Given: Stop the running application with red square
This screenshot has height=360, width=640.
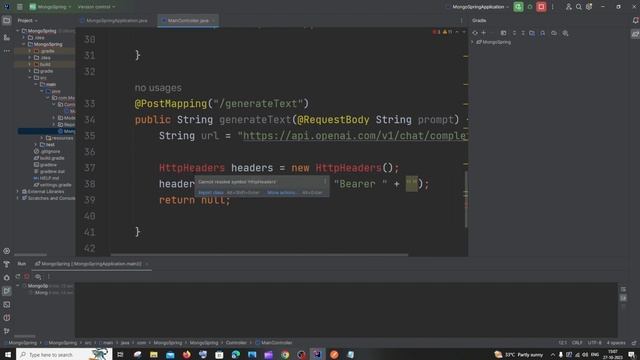Looking at the screenshot, I should (x=541, y=7).
